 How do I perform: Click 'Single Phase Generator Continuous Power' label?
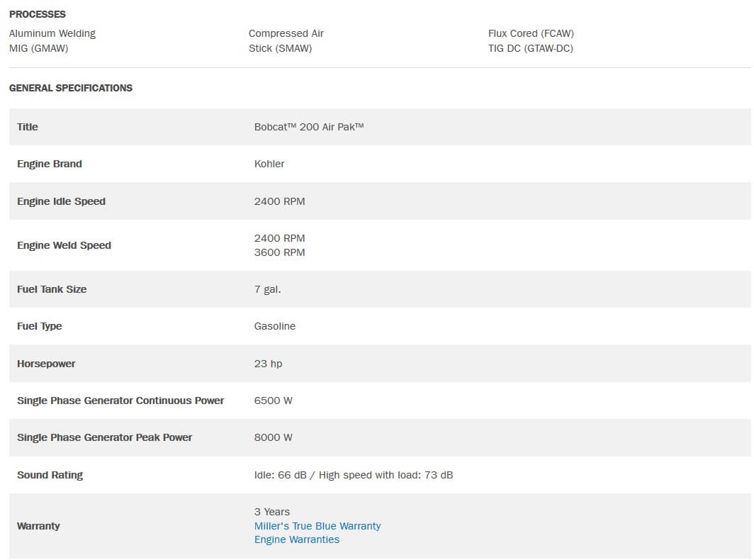[x=120, y=401]
